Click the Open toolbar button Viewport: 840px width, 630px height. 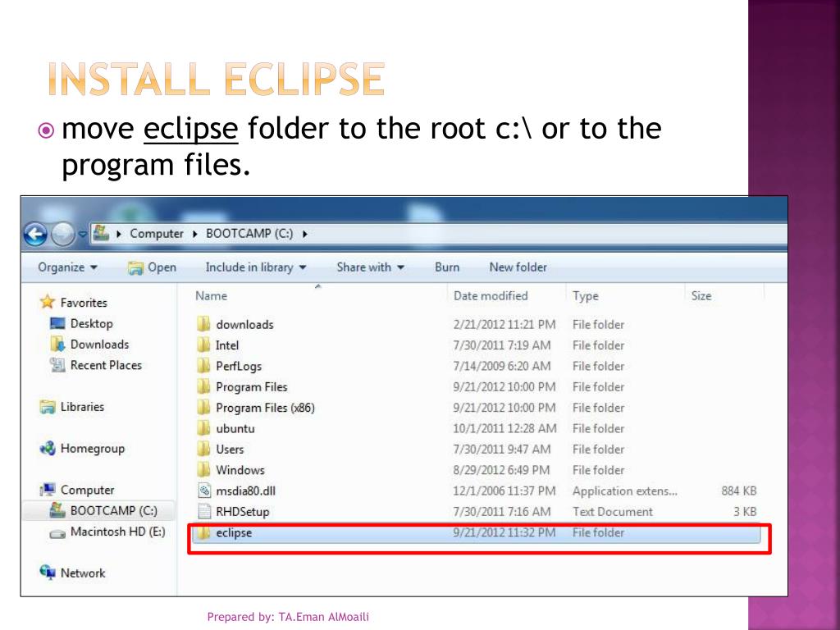coord(152,267)
